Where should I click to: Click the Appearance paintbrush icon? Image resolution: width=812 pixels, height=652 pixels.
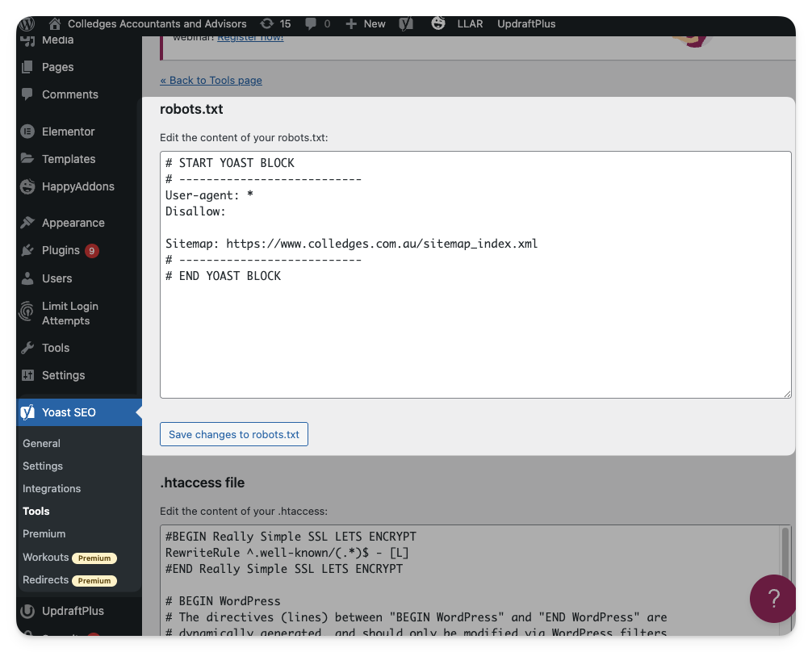pyautogui.click(x=28, y=223)
